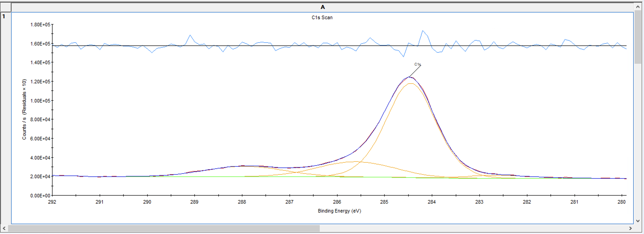The image size is (644, 234).
Task: Click the left arrow of horizontal scrollbar
Action: tap(4, 228)
